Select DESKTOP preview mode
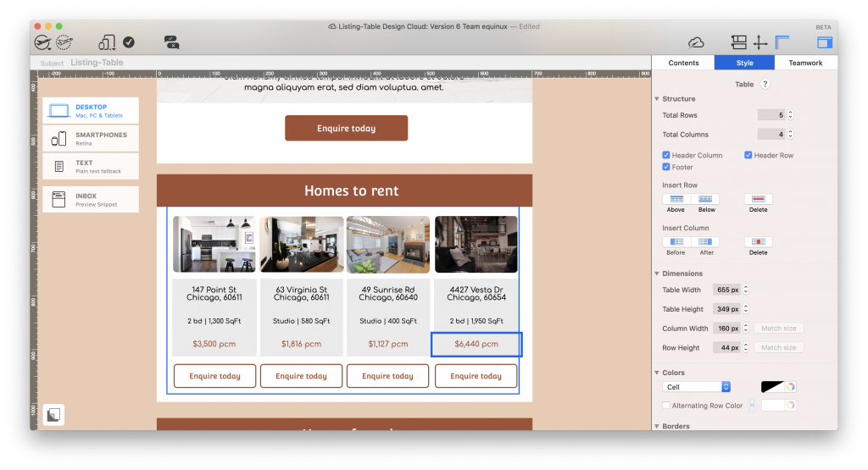 91,111
